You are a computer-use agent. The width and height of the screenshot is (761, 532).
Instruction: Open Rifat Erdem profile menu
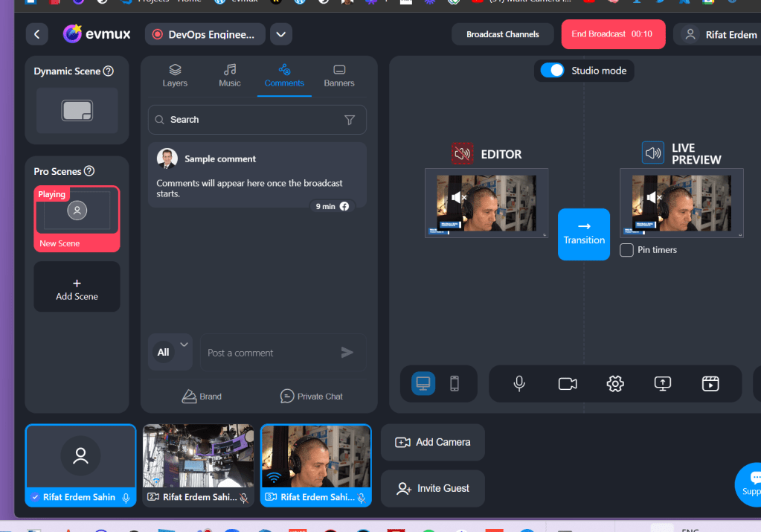coord(720,34)
